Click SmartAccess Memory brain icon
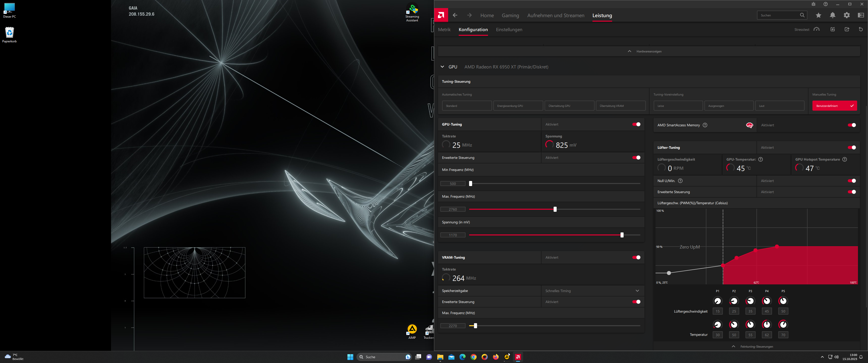 tap(749, 125)
